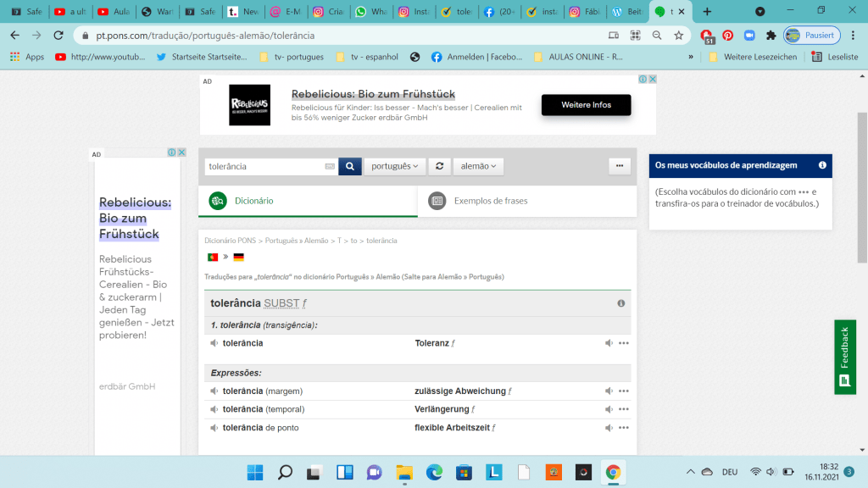Click info icon beside tolerância SUBST heading
This screenshot has height=488, width=868.
620,303
